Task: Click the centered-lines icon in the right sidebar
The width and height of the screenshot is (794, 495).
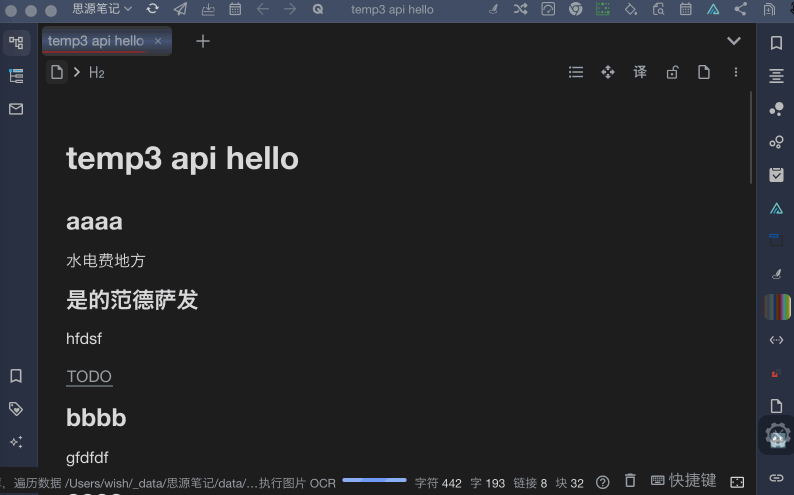Action: pyautogui.click(x=776, y=76)
